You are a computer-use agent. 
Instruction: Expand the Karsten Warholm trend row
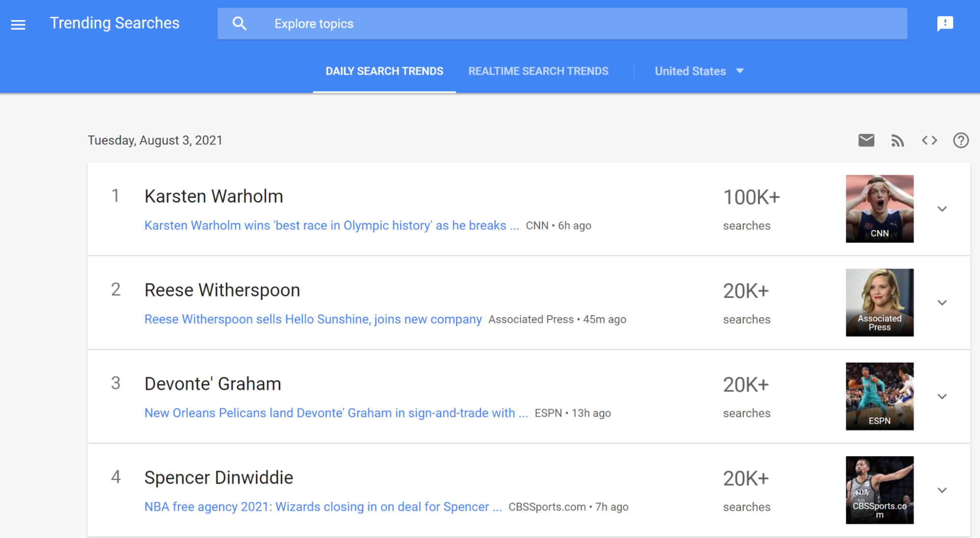coord(942,209)
